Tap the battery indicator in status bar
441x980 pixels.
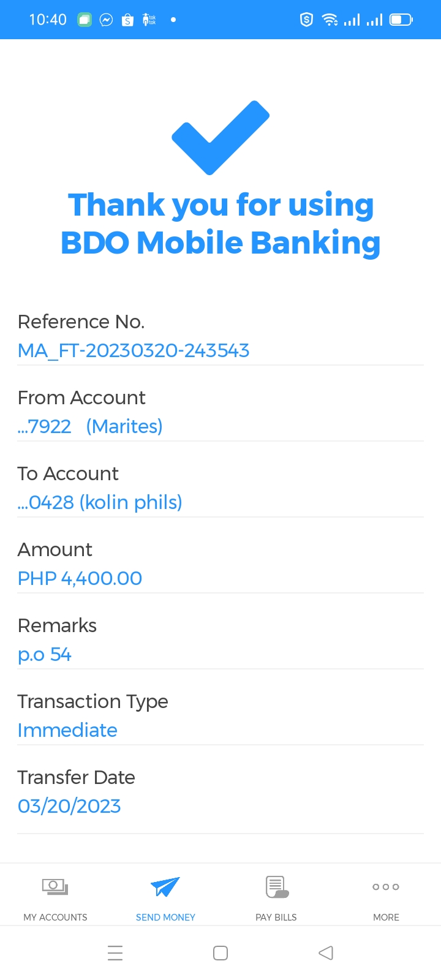(401, 20)
